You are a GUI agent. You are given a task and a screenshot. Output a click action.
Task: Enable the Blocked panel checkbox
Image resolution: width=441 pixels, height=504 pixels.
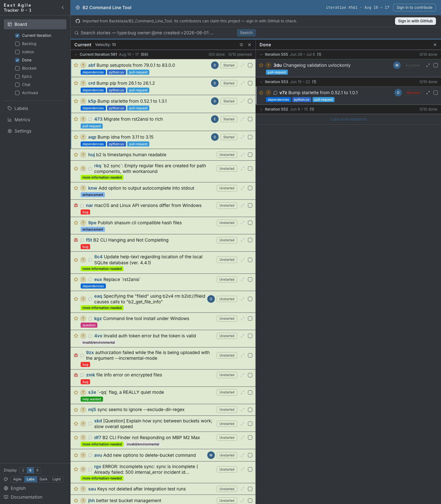(x=17, y=68)
